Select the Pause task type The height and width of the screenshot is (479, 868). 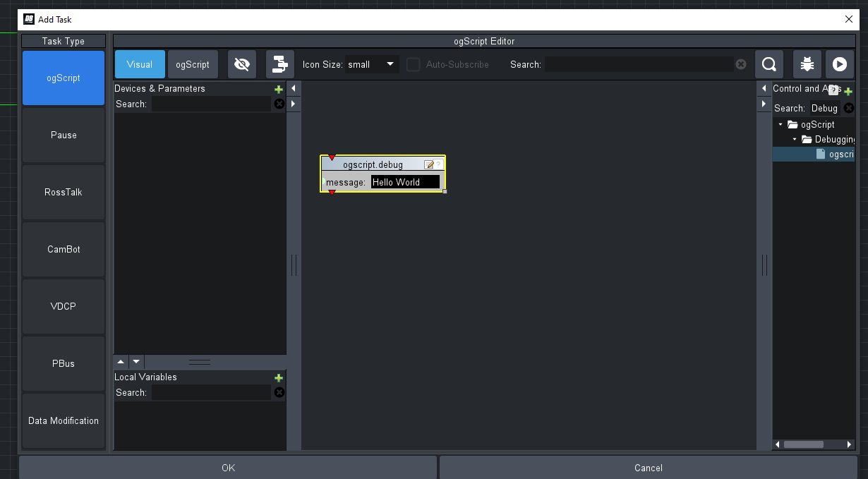pos(64,135)
